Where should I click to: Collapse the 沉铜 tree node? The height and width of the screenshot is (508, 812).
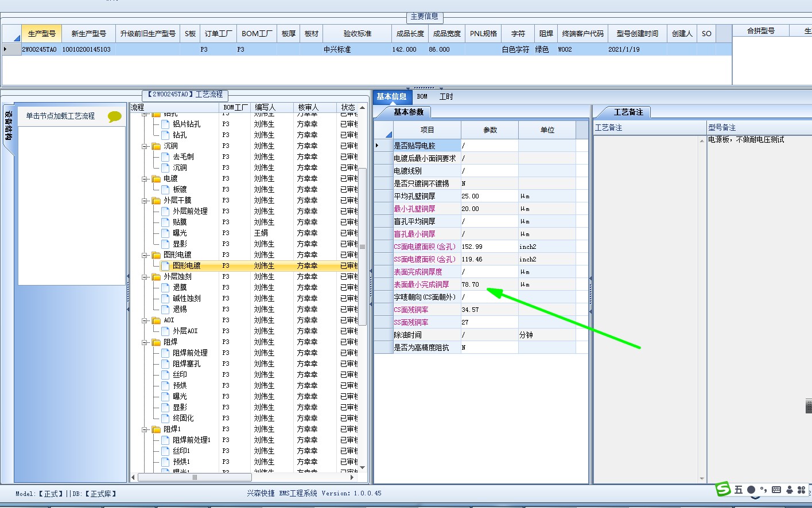145,146
